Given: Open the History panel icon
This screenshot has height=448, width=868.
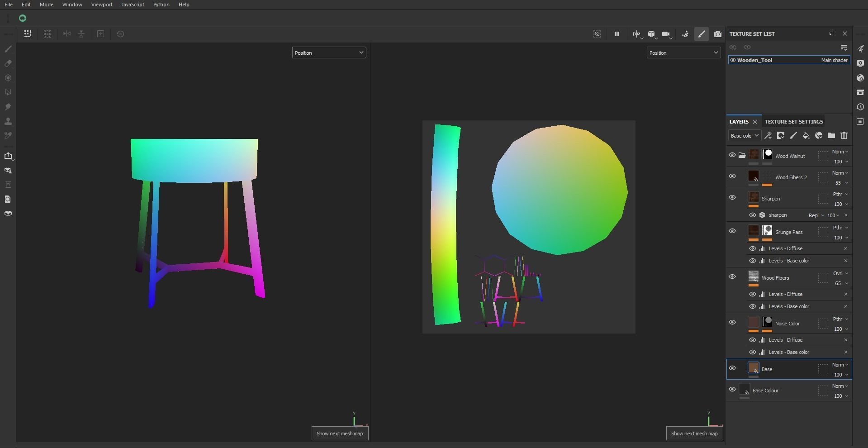Looking at the screenshot, I should coord(860,107).
